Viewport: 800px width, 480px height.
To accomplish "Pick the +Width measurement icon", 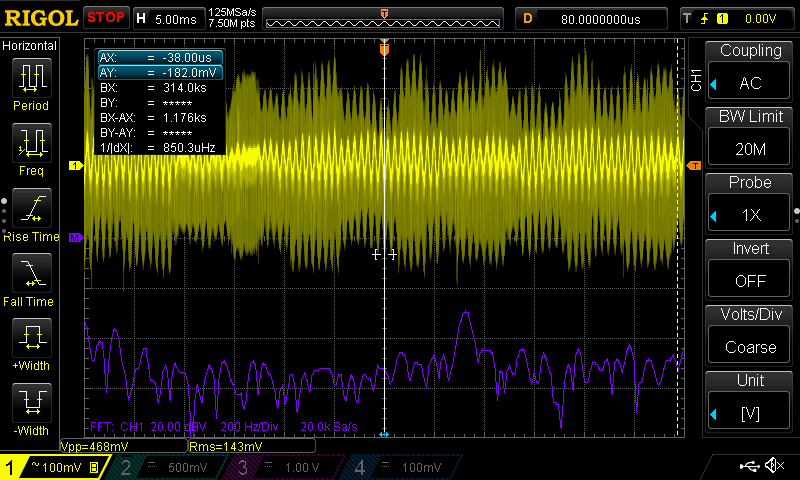I will (30, 338).
